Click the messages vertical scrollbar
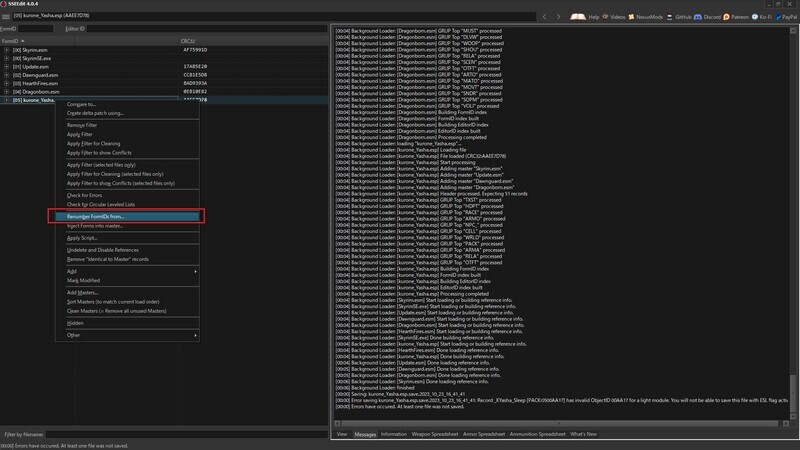The image size is (800, 450). pyautogui.click(x=793, y=395)
